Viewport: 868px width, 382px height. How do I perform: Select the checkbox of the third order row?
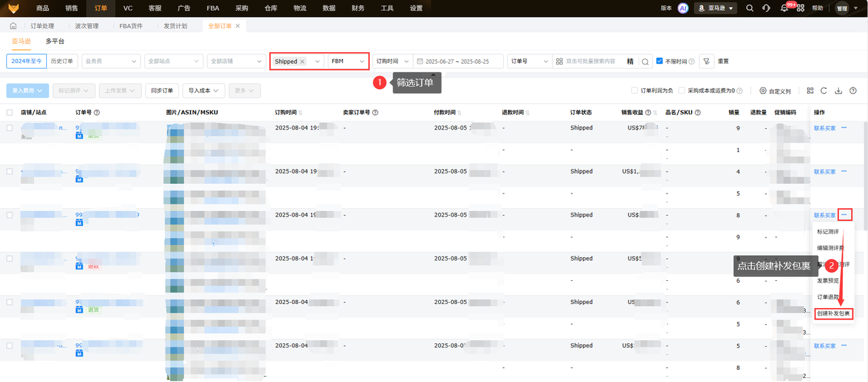click(9, 214)
